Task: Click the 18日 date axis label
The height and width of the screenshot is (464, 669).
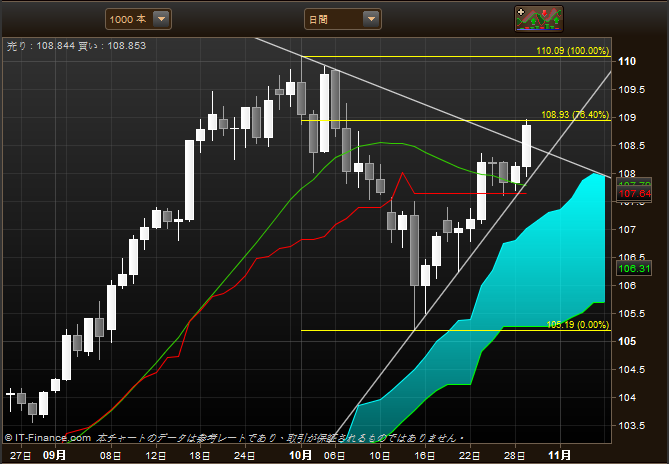Action: (x=200, y=456)
